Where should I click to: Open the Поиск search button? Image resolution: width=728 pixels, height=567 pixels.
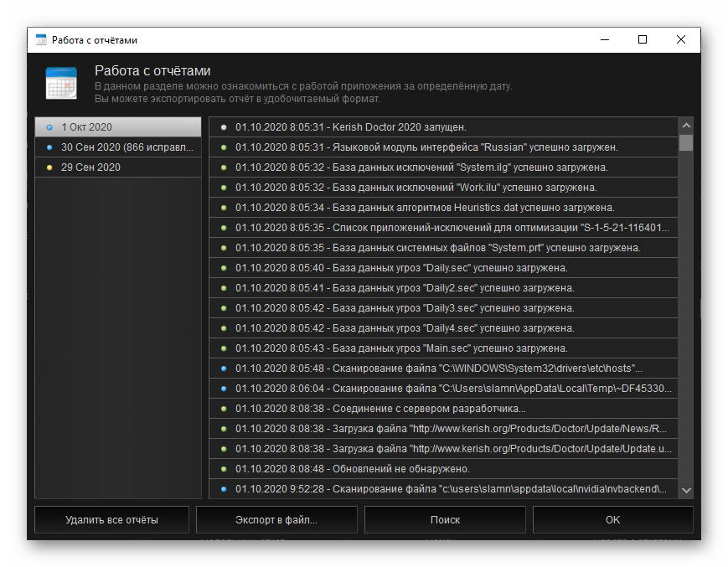click(x=445, y=519)
